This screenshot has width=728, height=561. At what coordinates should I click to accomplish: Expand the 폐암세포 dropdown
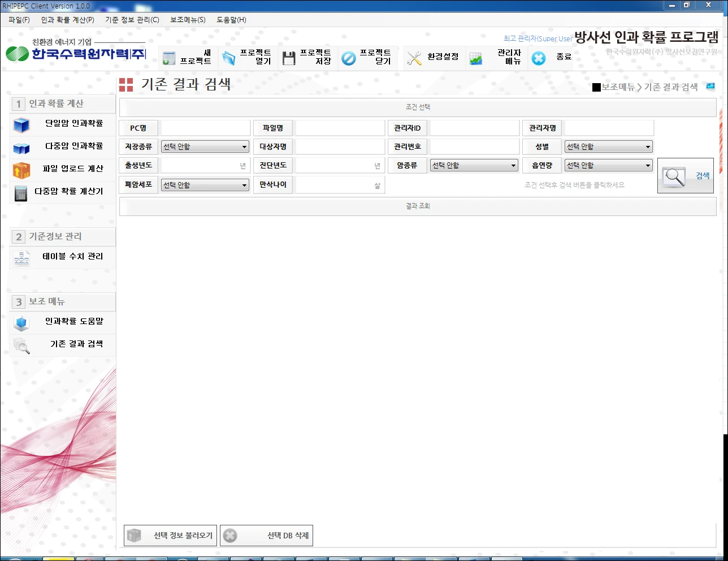click(205, 185)
